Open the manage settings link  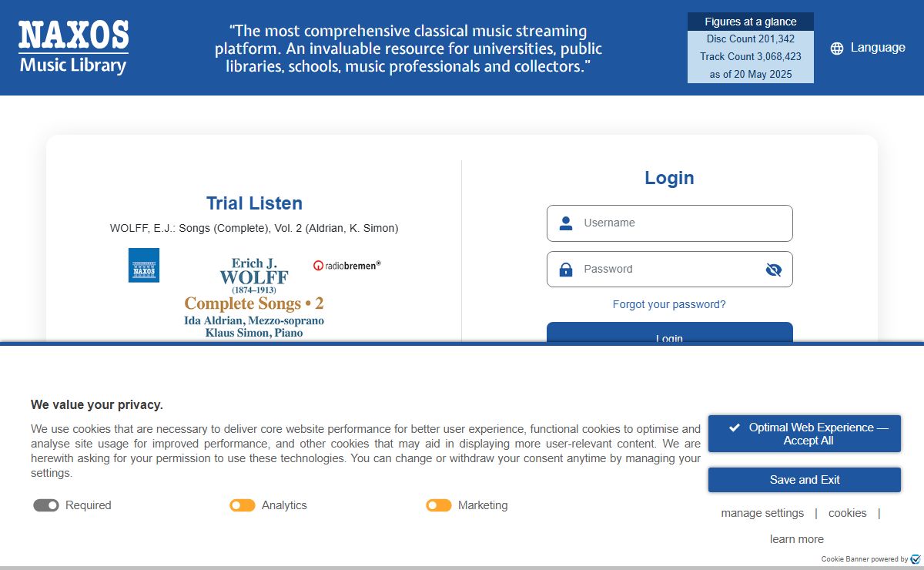pyautogui.click(x=762, y=513)
